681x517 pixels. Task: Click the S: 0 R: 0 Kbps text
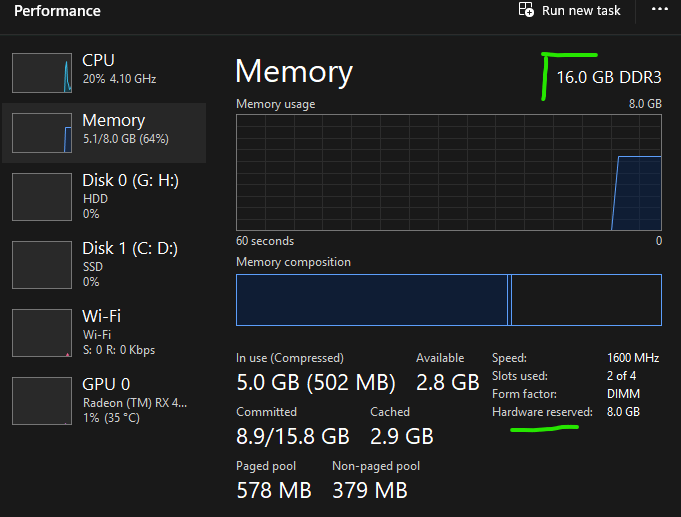pos(119,350)
